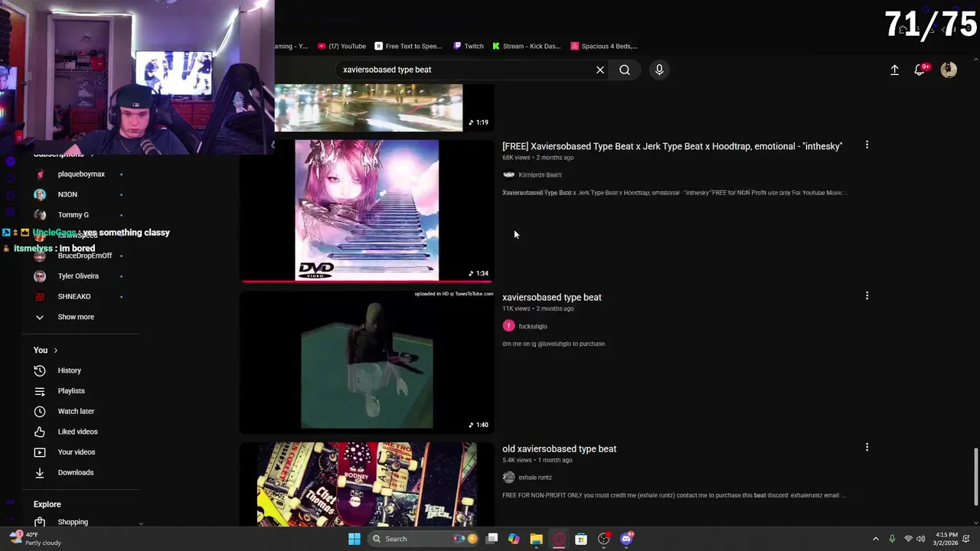Click the magnifier search button
Screen dimensions: 980x551
[625, 70]
